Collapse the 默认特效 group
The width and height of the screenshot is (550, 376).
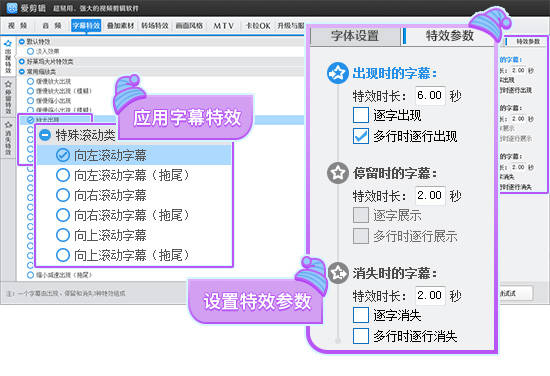point(21,42)
